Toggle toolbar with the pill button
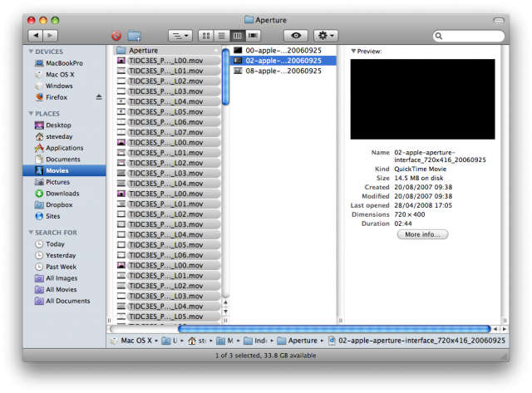This screenshot has height=393, width=532. pos(499,20)
